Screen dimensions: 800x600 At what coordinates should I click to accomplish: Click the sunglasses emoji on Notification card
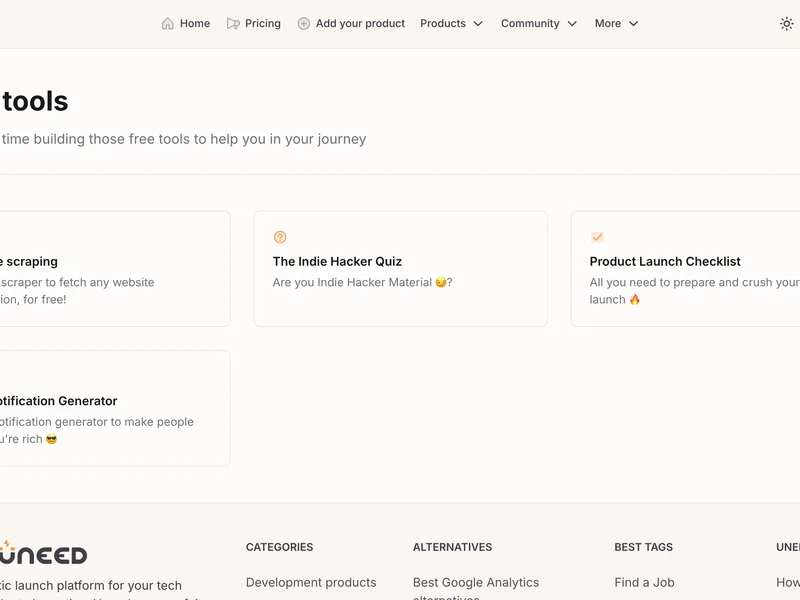click(52, 439)
